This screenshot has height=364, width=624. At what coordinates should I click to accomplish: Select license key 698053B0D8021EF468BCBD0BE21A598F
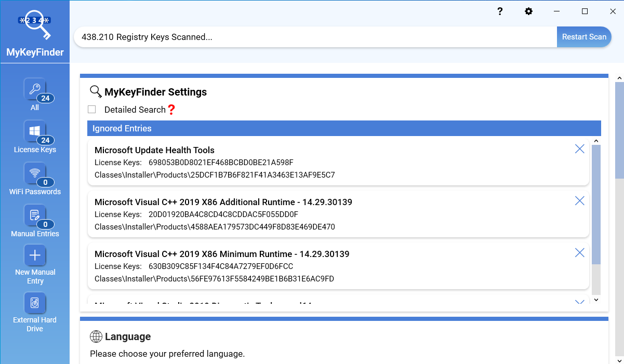pos(221,163)
